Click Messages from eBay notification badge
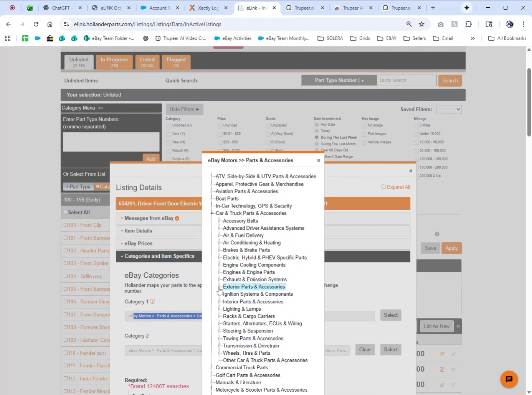Viewport: 532px width, 395px height. click(x=177, y=219)
